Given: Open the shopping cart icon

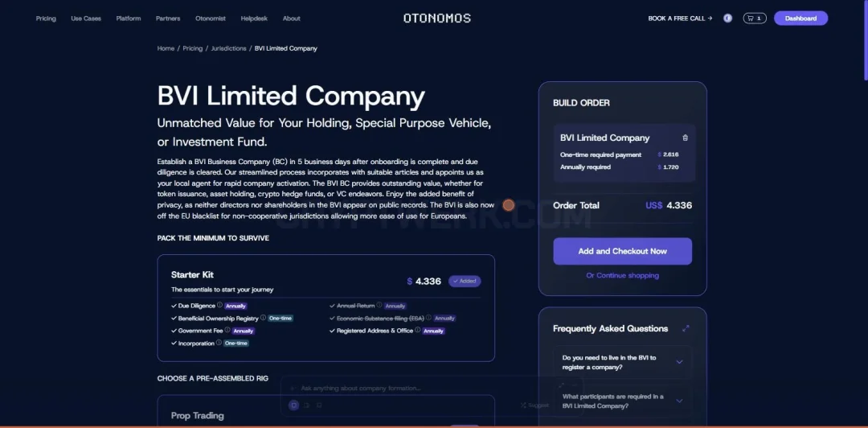Looking at the screenshot, I should coord(755,19).
